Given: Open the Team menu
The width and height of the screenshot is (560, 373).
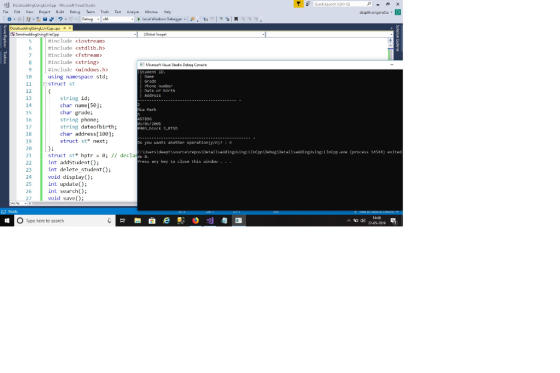Looking at the screenshot, I should tap(90, 12).
